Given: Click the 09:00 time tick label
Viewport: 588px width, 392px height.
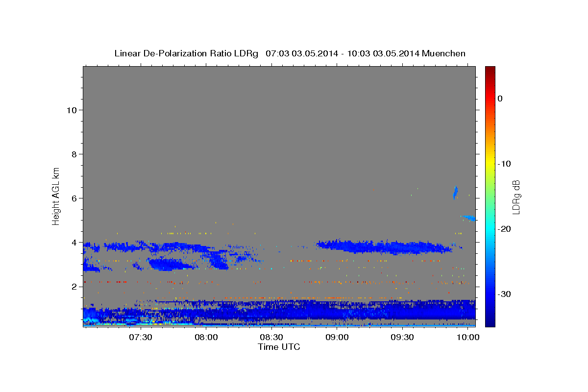Looking at the screenshot, I should [x=338, y=338].
